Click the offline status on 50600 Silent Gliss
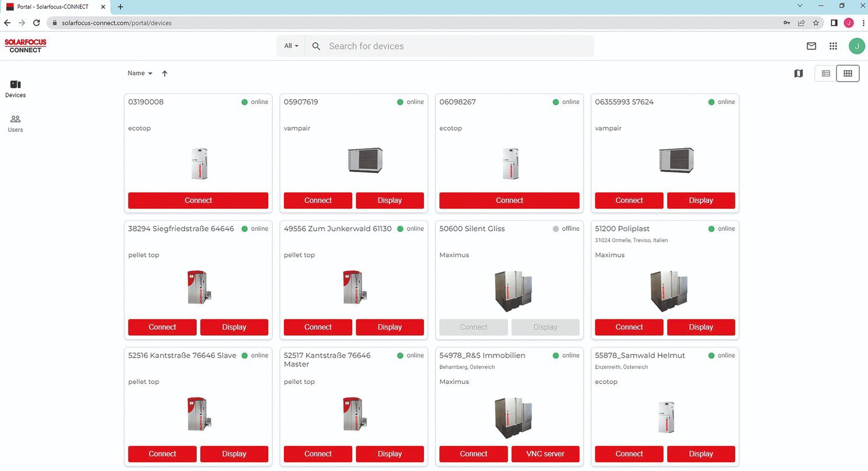Screen dimensions: 868x471 (566, 229)
